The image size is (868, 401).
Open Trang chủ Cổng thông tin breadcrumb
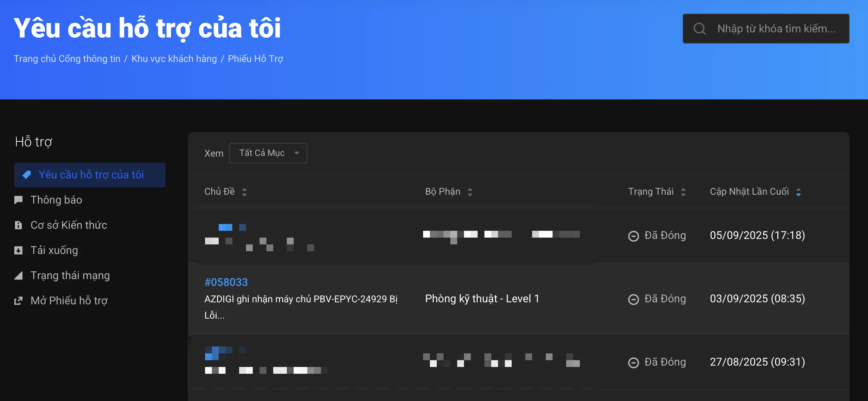tap(67, 59)
